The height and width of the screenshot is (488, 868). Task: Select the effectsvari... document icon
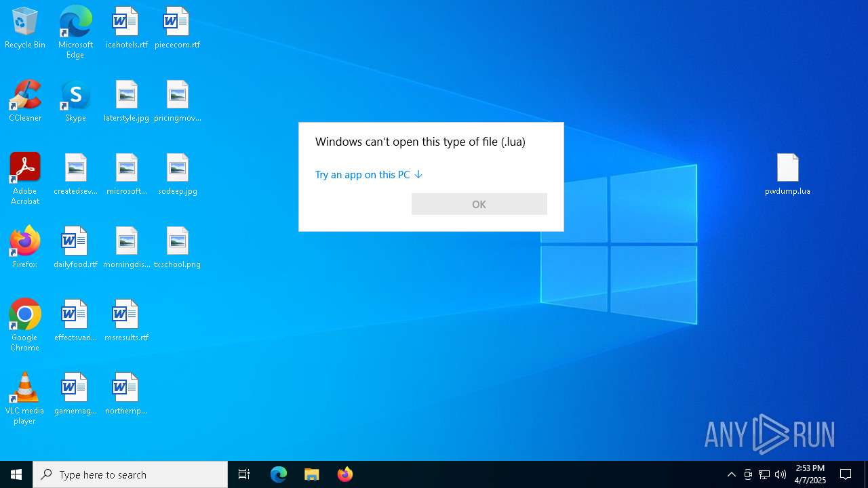(75, 321)
